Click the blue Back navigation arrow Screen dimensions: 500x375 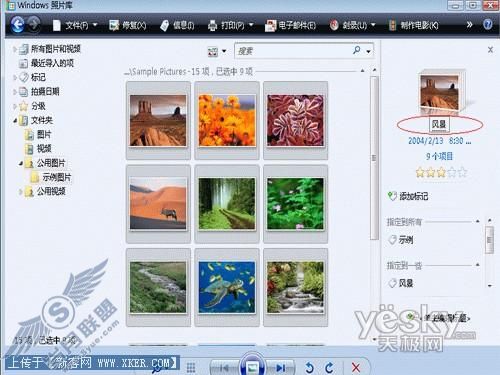click(17, 25)
